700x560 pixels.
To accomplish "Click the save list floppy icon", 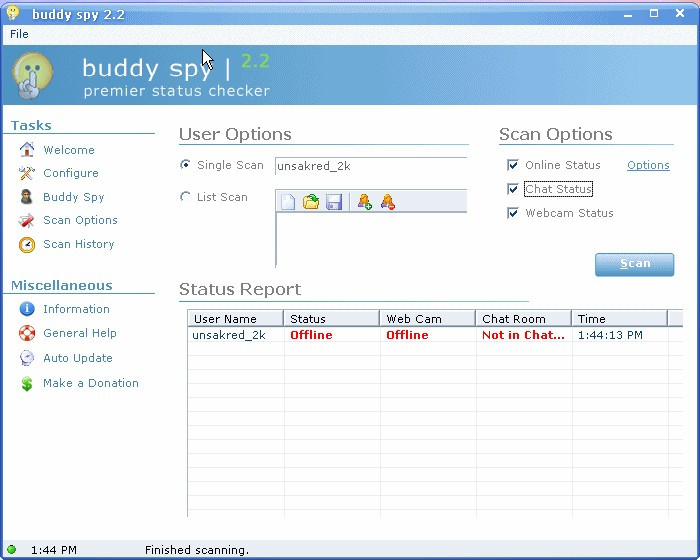I will (x=334, y=202).
